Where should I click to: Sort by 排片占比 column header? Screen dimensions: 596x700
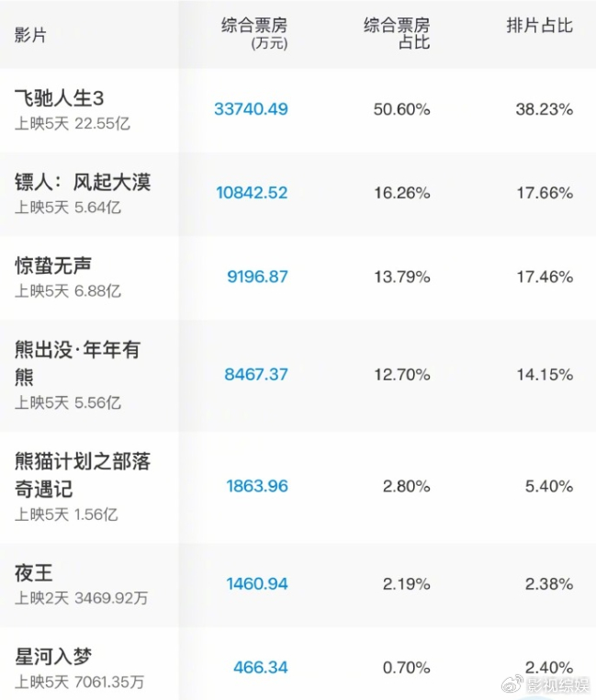pos(539,27)
